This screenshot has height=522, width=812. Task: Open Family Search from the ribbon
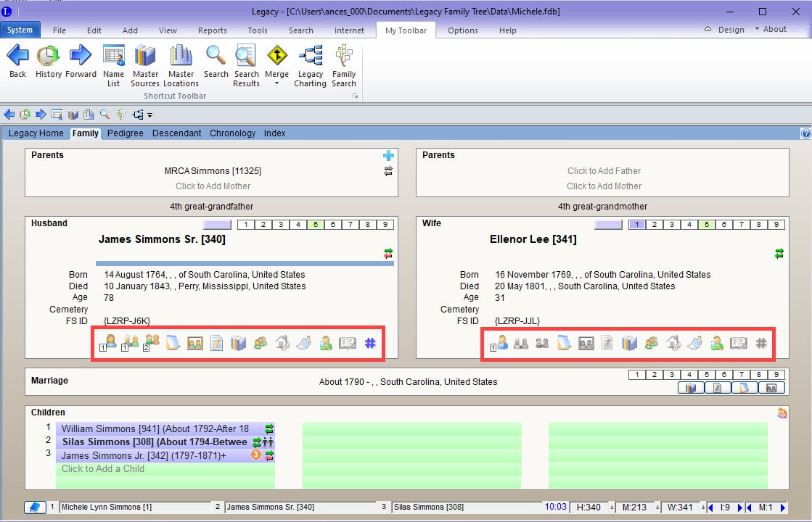[344, 66]
